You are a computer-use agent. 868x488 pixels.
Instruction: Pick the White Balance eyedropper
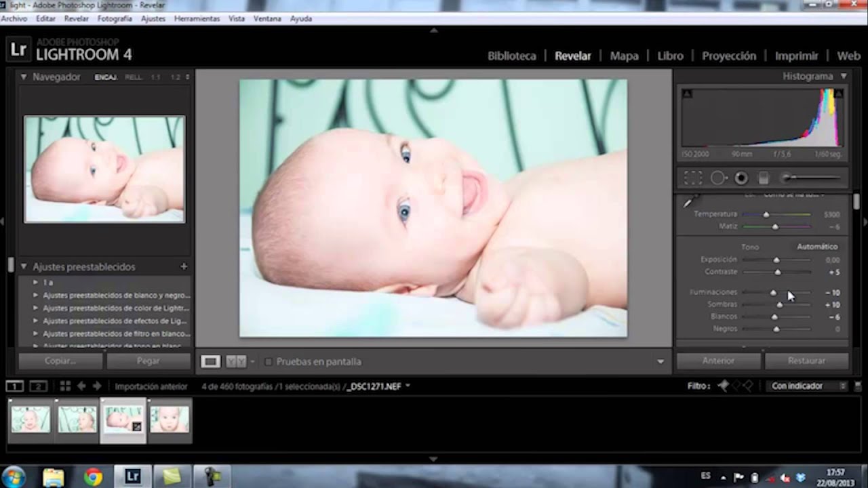(689, 202)
